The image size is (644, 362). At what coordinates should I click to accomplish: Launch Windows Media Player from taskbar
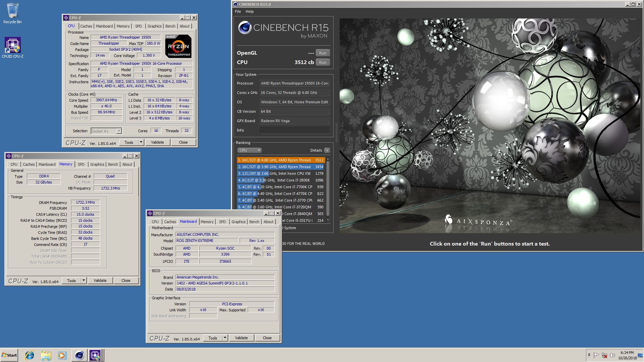click(x=62, y=355)
